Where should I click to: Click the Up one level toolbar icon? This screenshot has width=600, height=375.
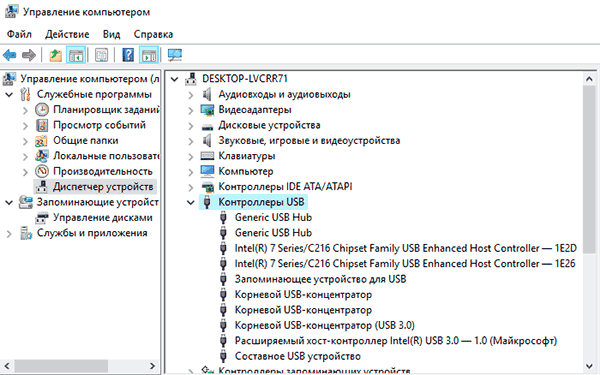[x=56, y=55]
